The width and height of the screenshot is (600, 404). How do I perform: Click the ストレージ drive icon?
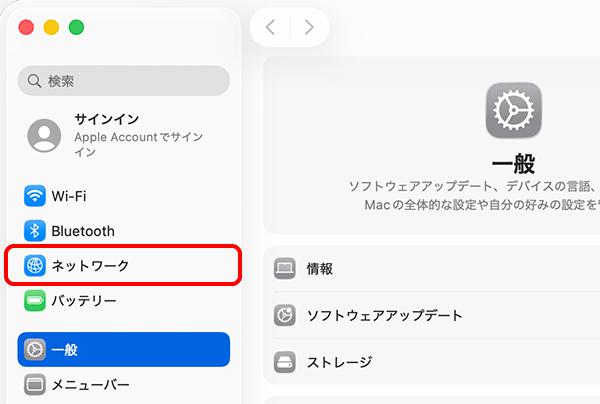pyautogui.click(x=285, y=361)
